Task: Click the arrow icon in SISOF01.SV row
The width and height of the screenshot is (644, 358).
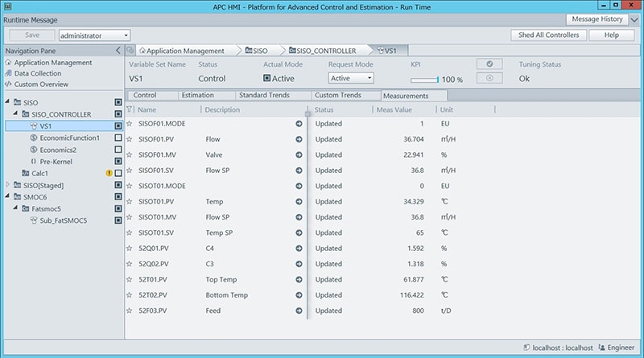Action: pyautogui.click(x=299, y=171)
